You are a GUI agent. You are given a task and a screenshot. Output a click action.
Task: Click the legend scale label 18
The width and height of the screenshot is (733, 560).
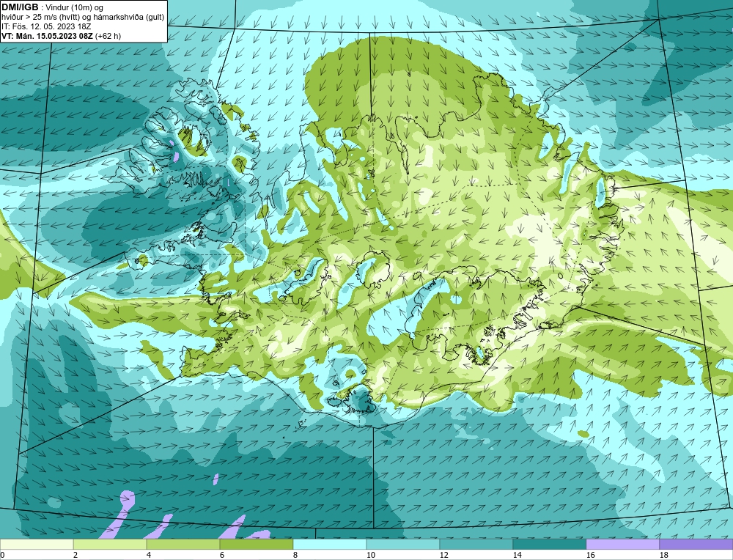point(664,556)
